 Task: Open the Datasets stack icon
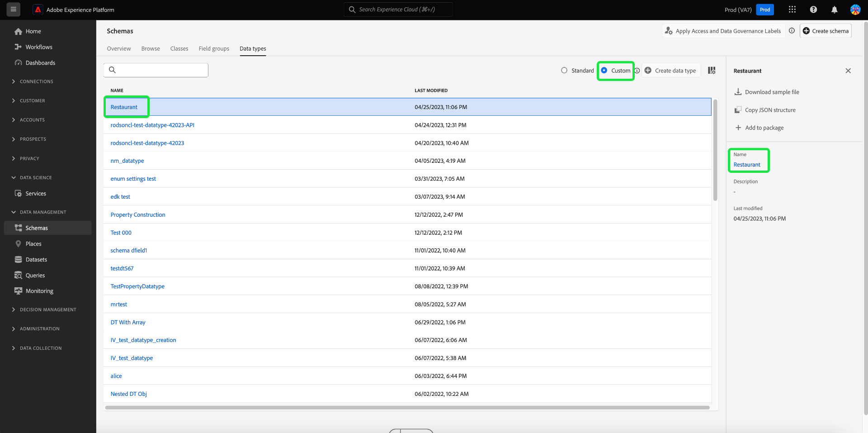point(18,260)
